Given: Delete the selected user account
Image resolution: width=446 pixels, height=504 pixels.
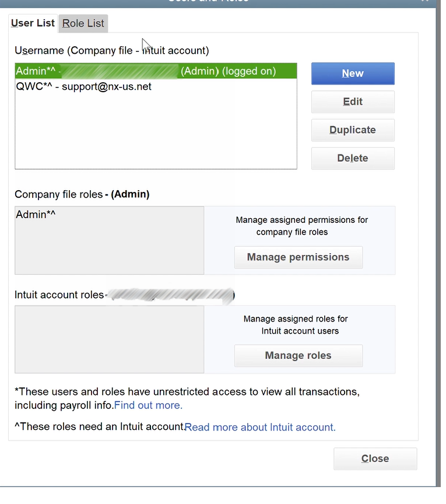Looking at the screenshot, I should coord(352,158).
